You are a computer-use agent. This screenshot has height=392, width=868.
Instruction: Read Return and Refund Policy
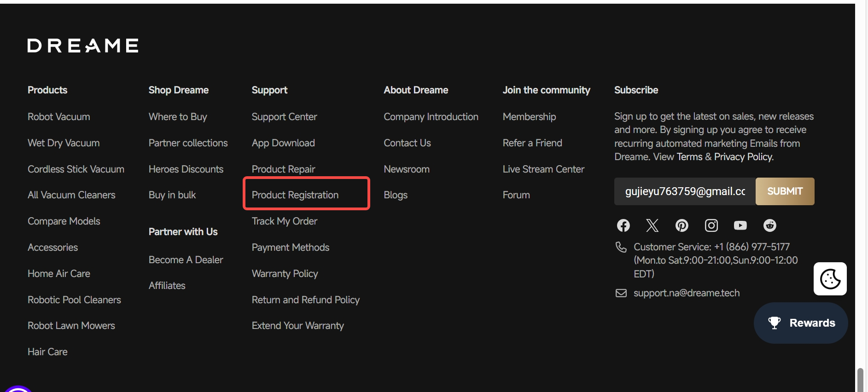coord(306,300)
